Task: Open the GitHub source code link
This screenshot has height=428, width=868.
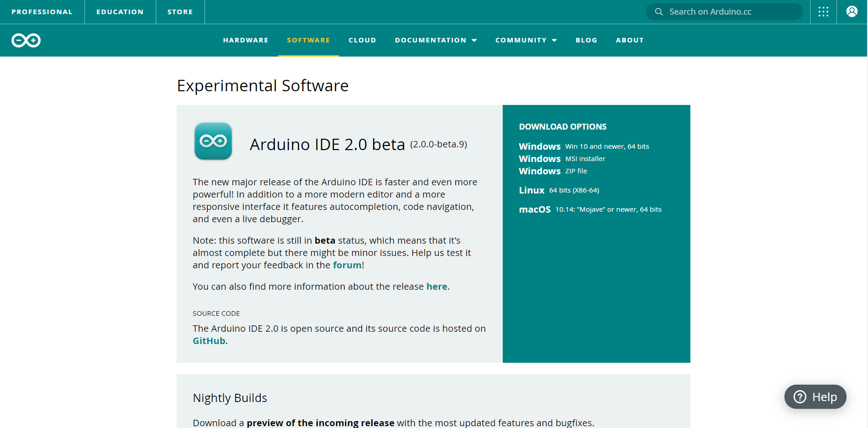Action: click(209, 341)
